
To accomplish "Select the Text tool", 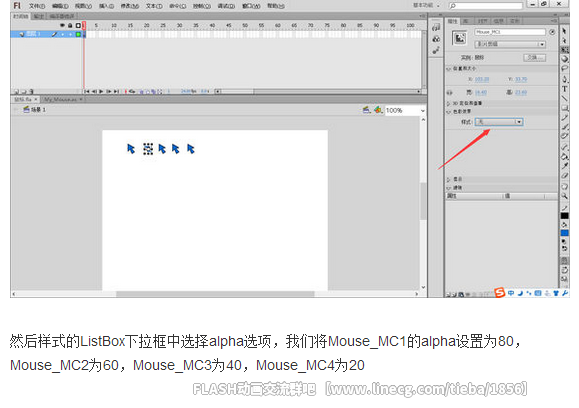I will click(565, 89).
